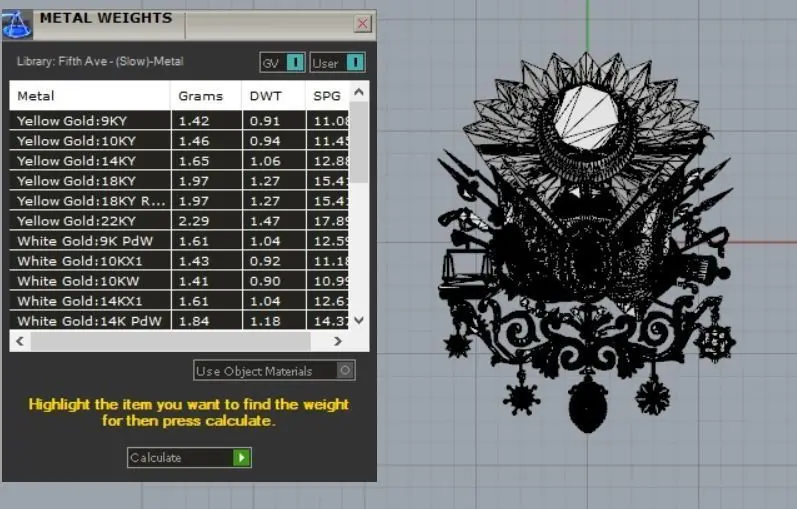Sort by the SPG column header

327,96
